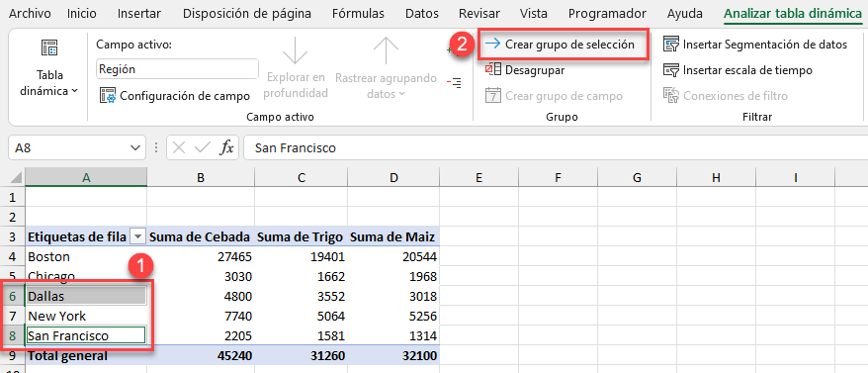Viewport: 868px width, 373px height.
Task: Click the Suma de Maiz header cell
Action: (x=393, y=237)
